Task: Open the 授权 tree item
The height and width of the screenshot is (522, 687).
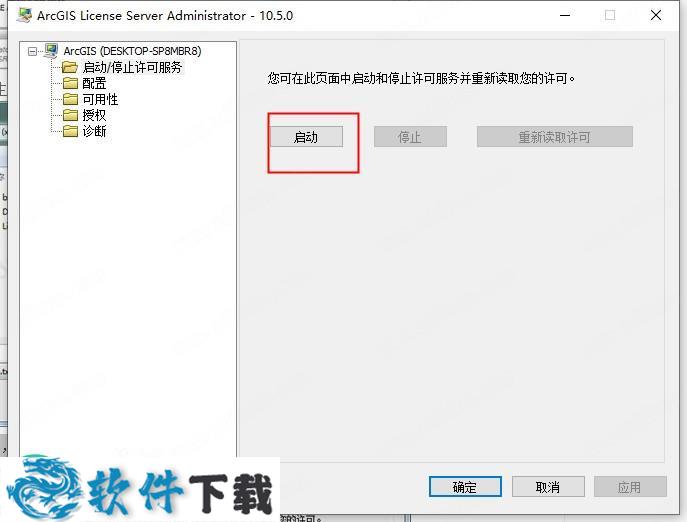Action: coord(94,115)
